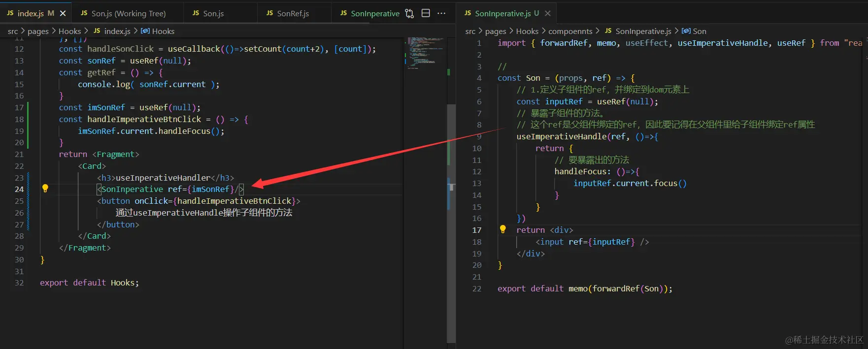Click the JS file icon on index.js tab

10,13
